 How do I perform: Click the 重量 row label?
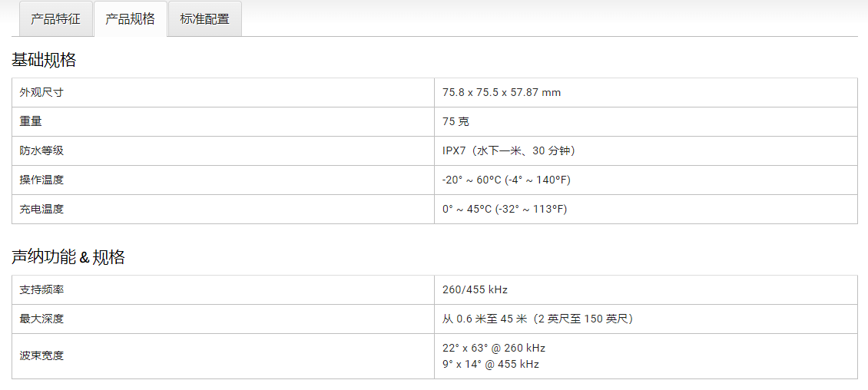31,122
